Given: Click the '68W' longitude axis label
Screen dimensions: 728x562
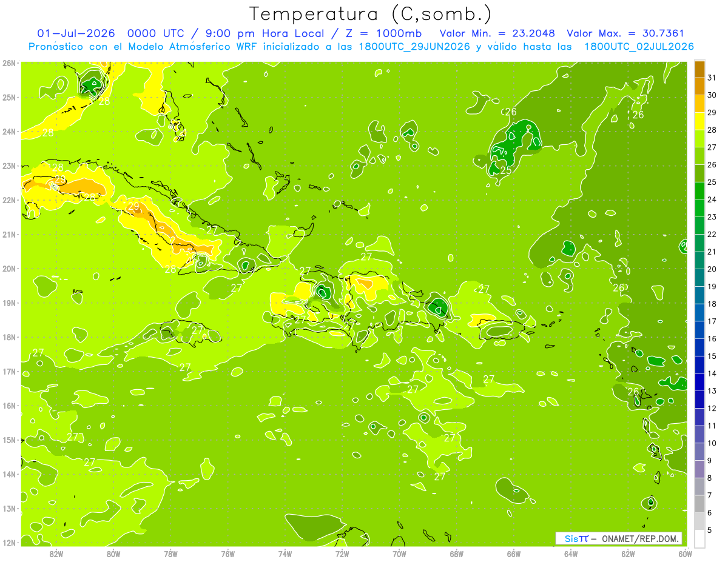Looking at the screenshot, I should click(457, 554).
